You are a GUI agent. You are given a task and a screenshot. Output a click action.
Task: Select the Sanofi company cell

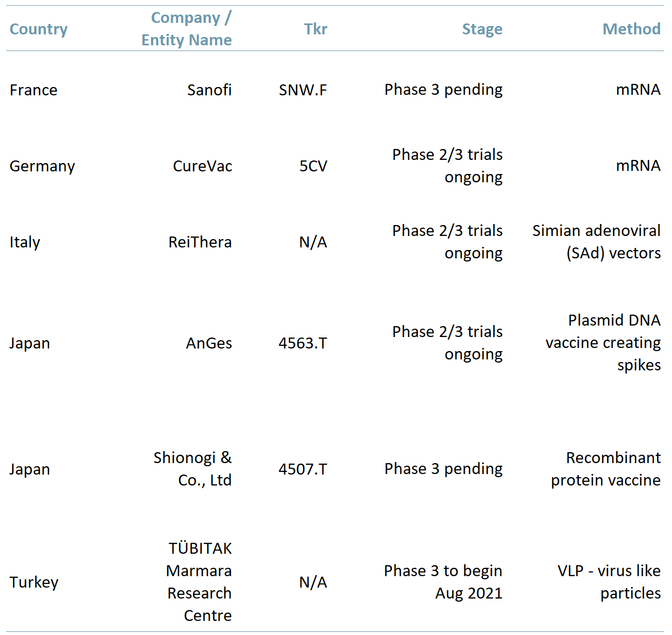coord(209,90)
